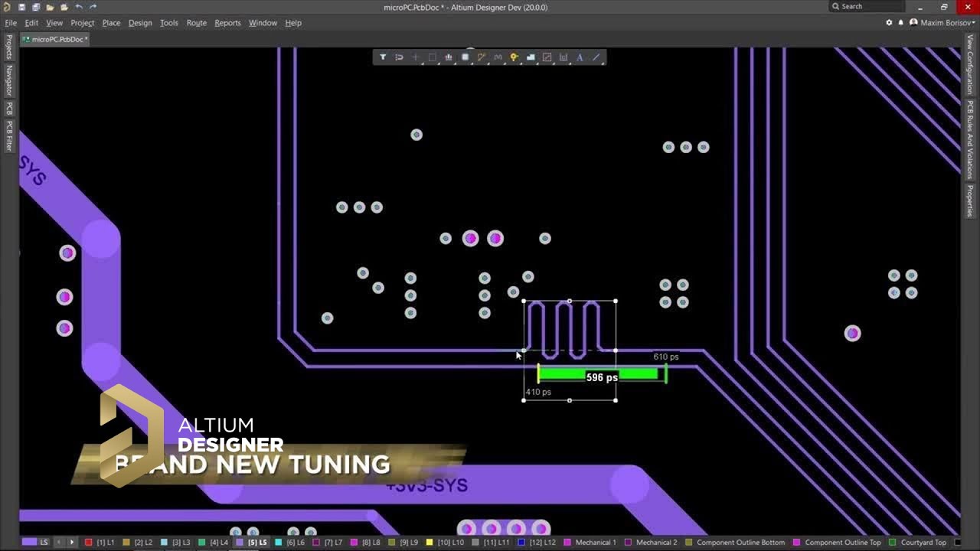Open the Design menu
The image size is (980, 551).
(x=140, y=23)
